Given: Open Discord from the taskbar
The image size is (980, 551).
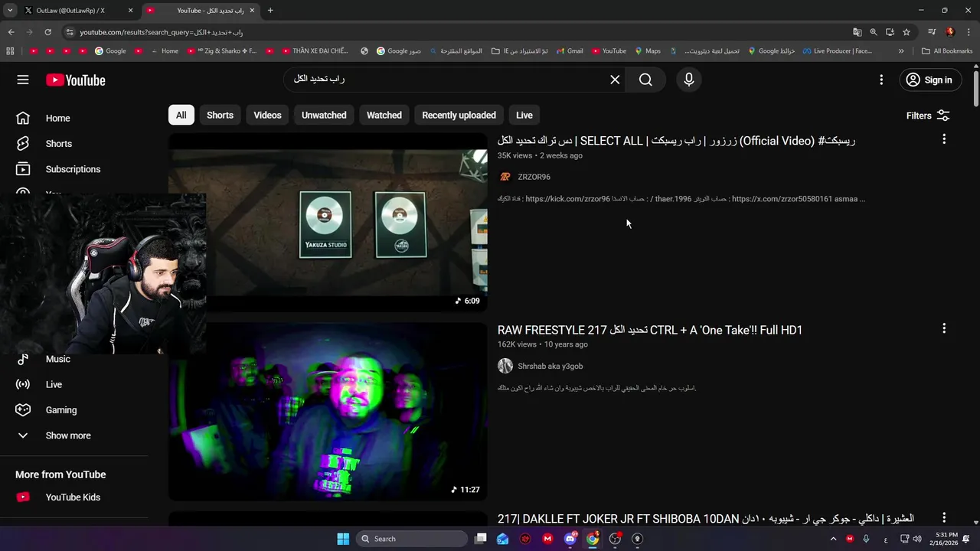Looking at the screenshot, I should pyautogui.click(x=570, y=539).
